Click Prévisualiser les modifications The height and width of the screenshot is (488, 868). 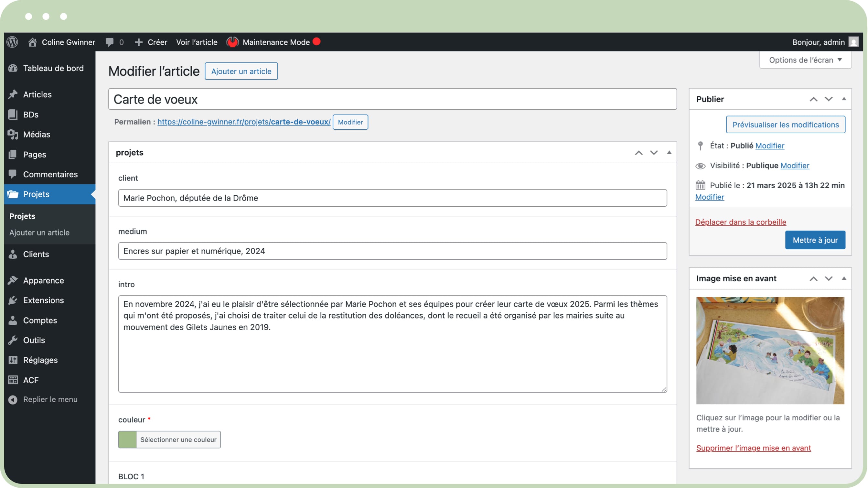(786, 125)
